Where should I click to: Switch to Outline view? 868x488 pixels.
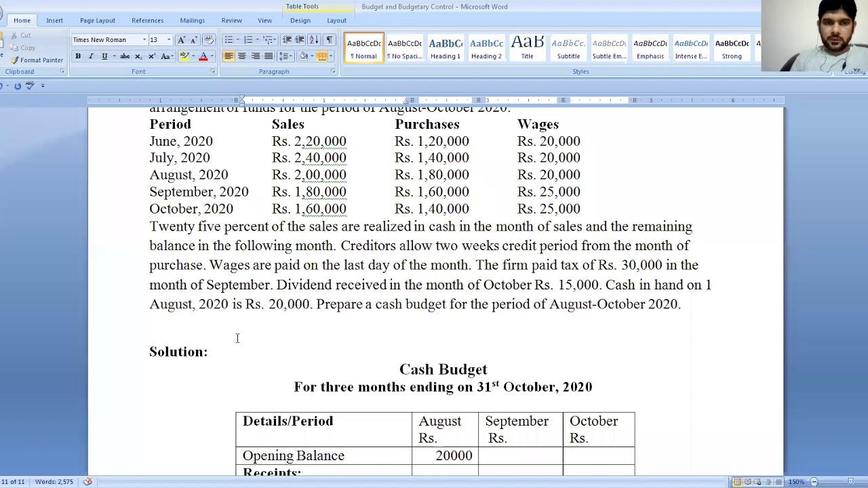pyautogui.click(x=768, y=482)
